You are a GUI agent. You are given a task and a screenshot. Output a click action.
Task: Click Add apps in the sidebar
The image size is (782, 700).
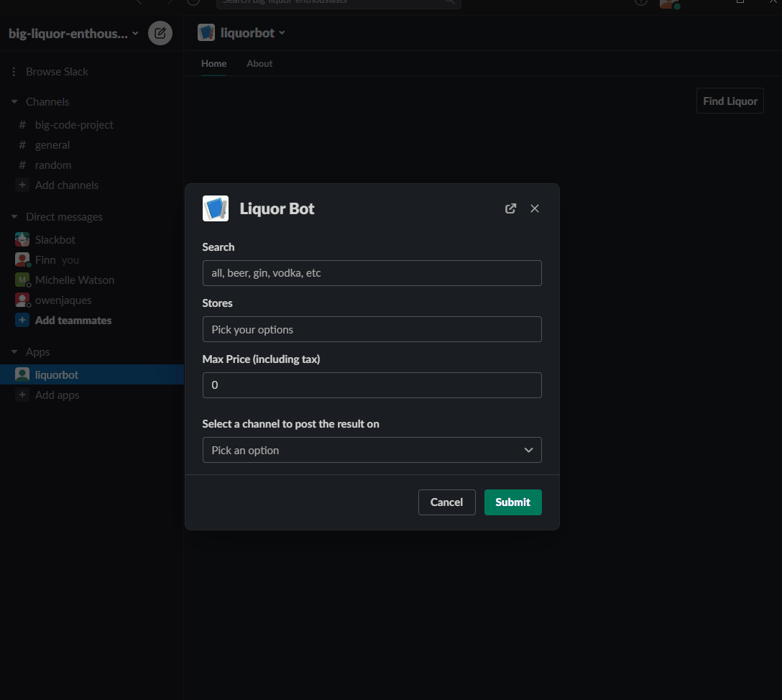[x=57, y=395]
